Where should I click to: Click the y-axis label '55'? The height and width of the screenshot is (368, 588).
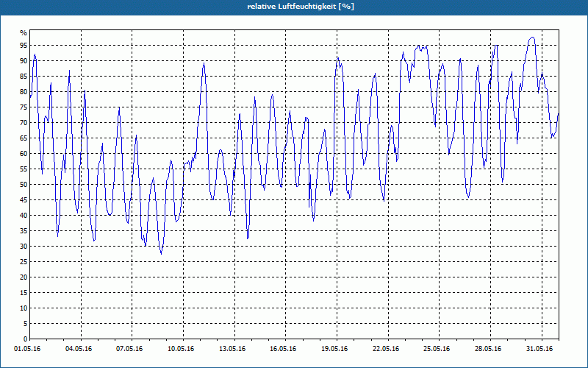pyautogui.click(x=24, y=169)
